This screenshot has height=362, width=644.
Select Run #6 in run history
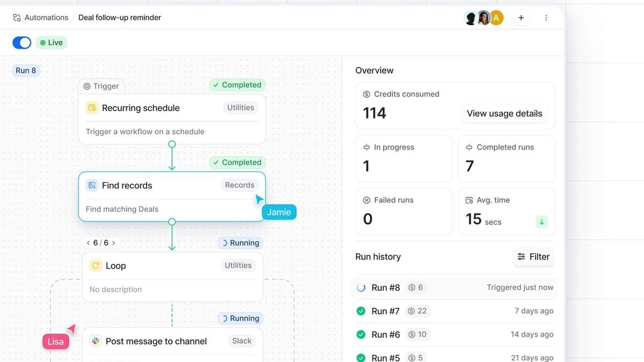coord(455,335)
